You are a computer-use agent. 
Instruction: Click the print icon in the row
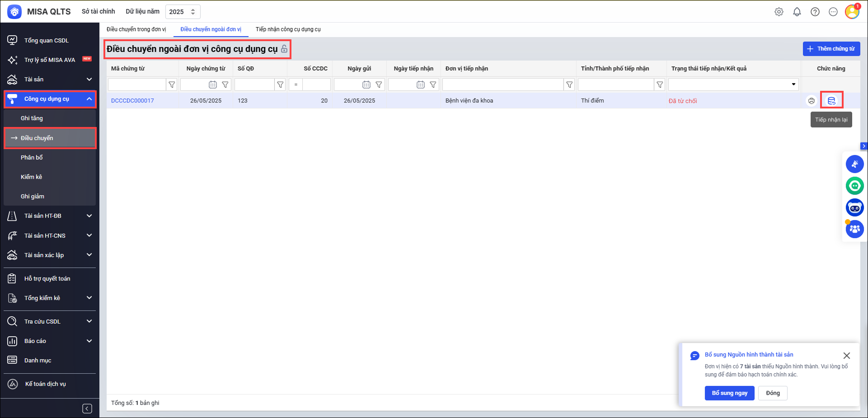click(812, 101)
